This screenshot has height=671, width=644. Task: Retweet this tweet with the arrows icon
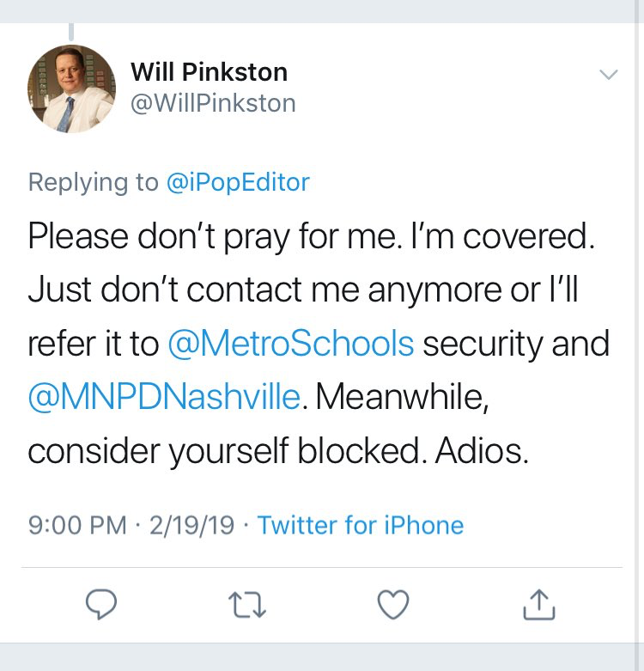click(248, 606)
